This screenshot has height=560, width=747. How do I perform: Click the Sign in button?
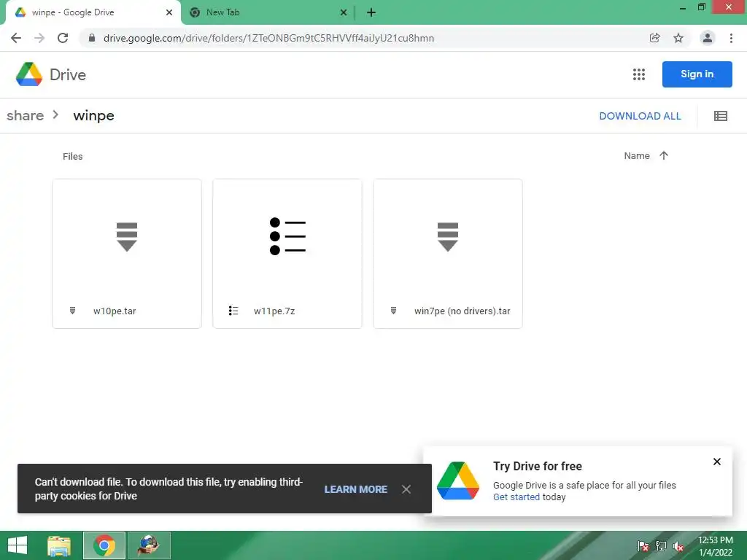(697, 74)
